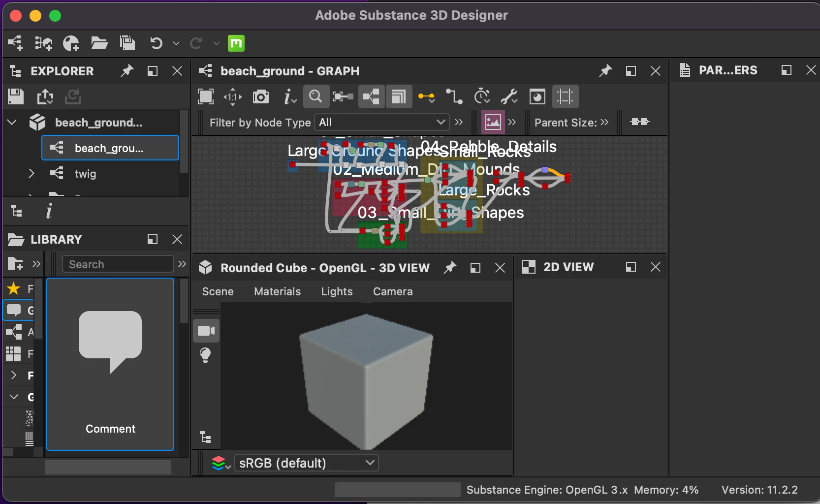This screenshot has height=504, width=820.
Task: Toggle the stacked frames icon in graph toolbar
Action: (399, 96)
